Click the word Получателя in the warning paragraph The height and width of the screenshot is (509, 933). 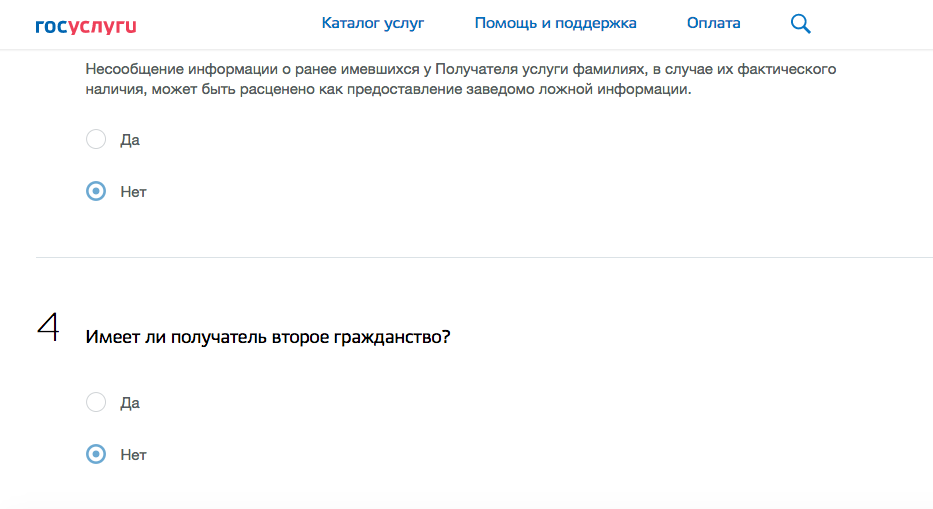481,70
